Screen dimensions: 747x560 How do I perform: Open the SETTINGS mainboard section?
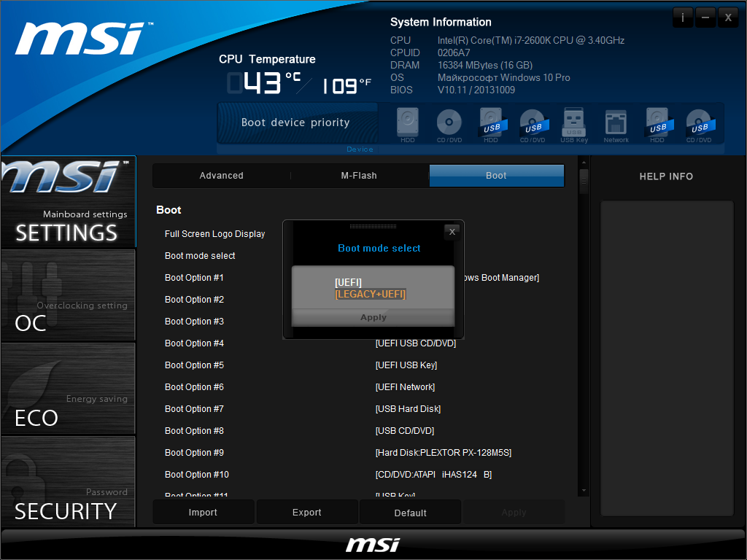[68, 202]
